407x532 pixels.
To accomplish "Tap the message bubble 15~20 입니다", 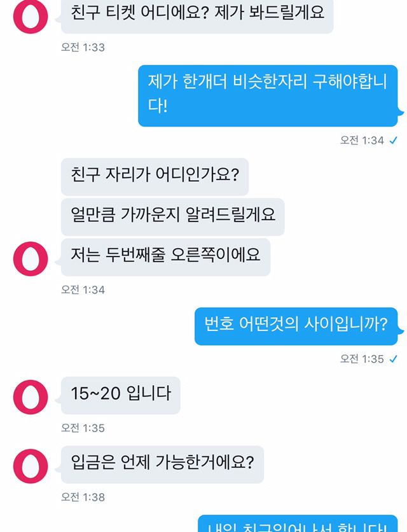I will click(x=120, y=395).
